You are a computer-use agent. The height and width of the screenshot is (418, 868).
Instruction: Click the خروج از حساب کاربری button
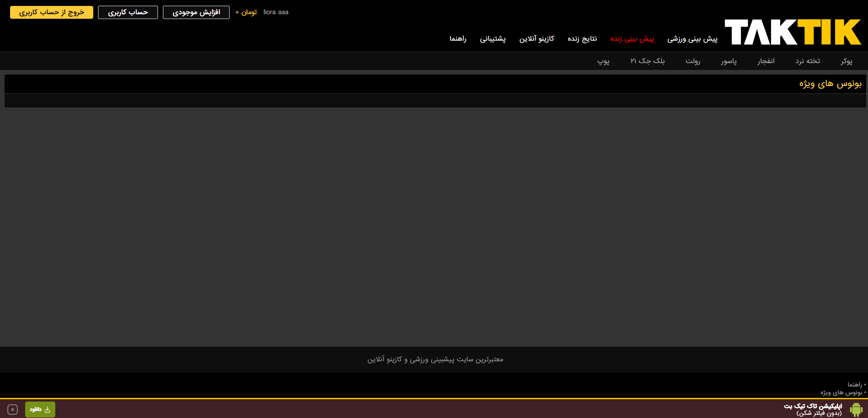coord(52,12)
